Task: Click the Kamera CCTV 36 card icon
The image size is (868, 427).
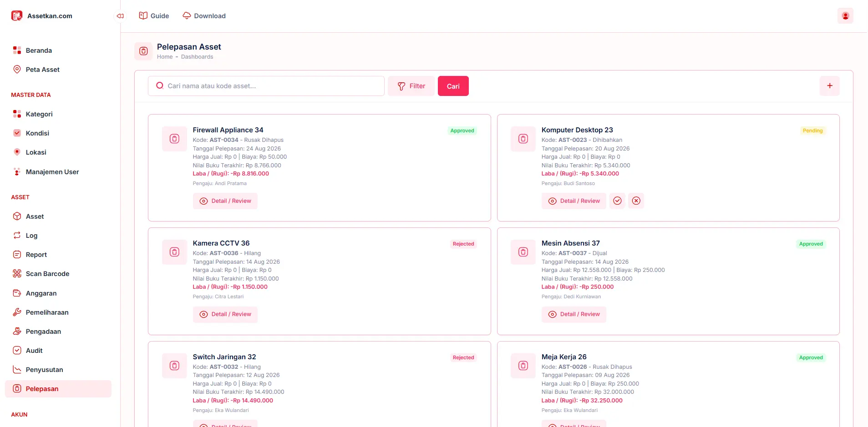Action: (174, 252)
